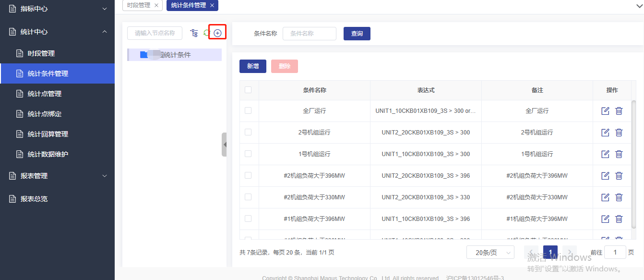644x280 pixels.
Task: Delete the #2机组负荷大于396MW row
Action: 619,176
